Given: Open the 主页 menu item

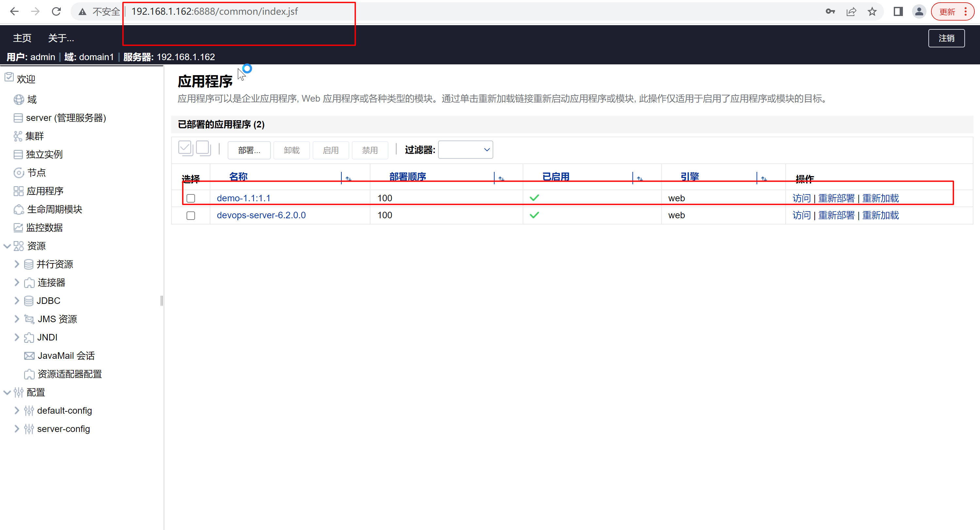Looking at the screenshot, I should click(x=22, y=38).
